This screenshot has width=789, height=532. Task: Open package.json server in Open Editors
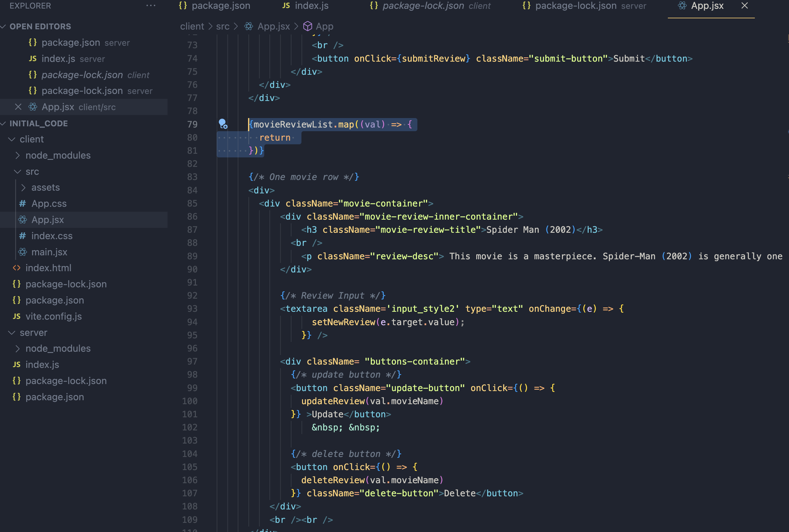point(70,42)
